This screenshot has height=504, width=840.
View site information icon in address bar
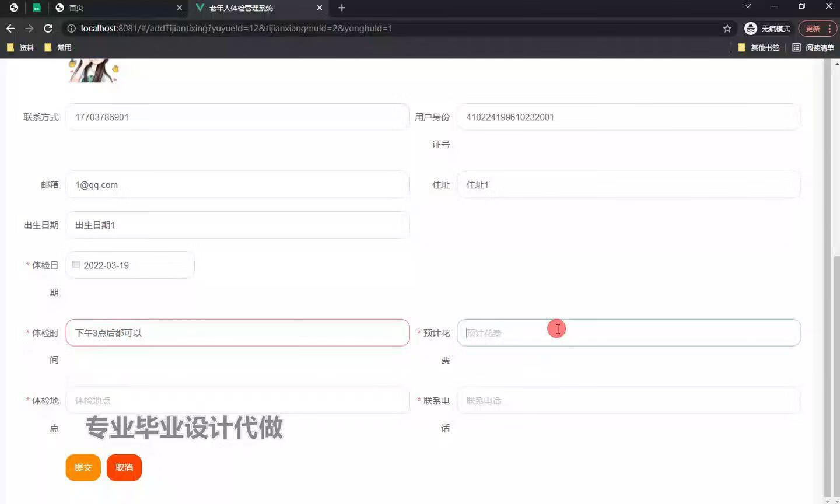coord(71,29)
